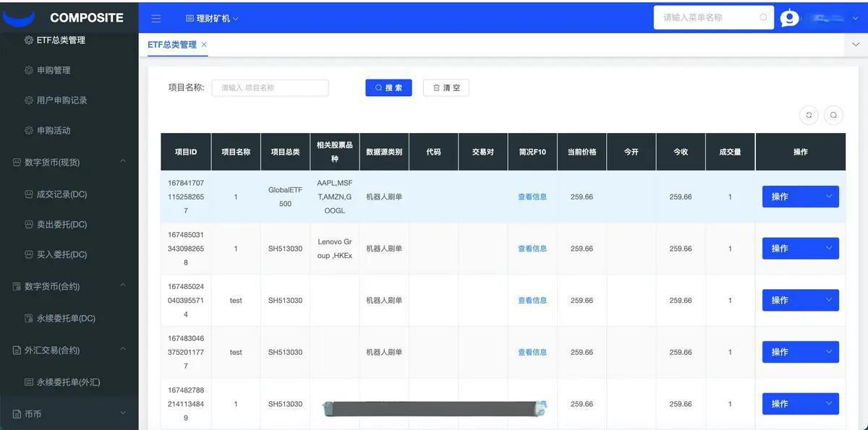
Task: Click the magnifier icon in menu search
Action: (x=763, y=17)
